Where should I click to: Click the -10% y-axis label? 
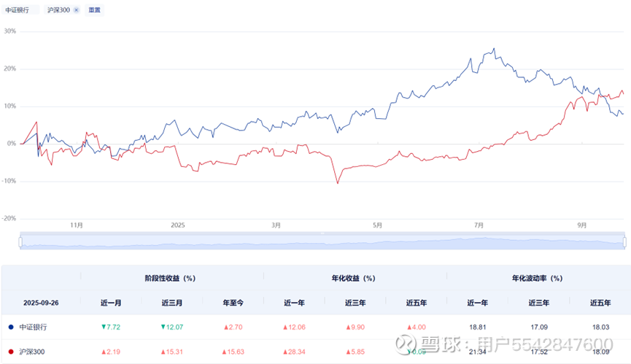tap(9, 181)
